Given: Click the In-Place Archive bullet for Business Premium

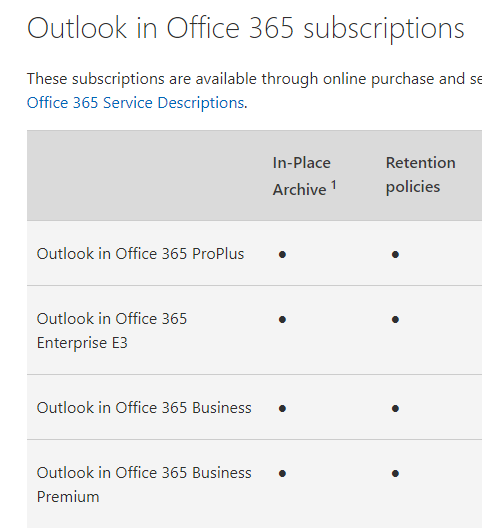Looking at the screenshot, I should click(x=282, y=473).
